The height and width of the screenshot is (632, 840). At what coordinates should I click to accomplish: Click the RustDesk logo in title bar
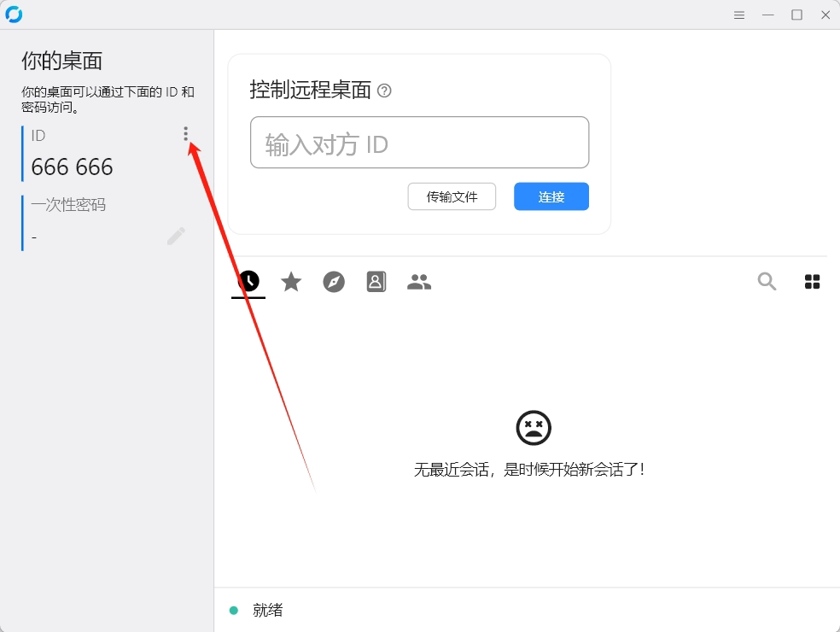(x=14, y=15)
